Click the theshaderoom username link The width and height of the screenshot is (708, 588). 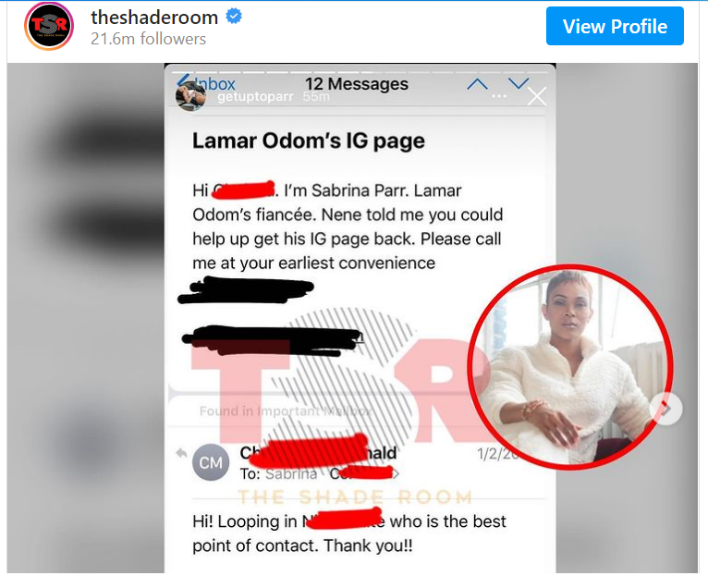[154, 18]
